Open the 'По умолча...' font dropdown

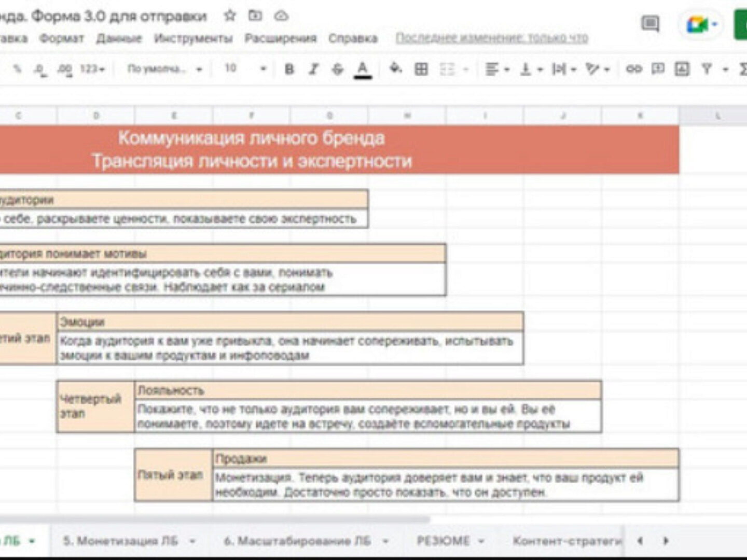pyautogui.click(x=164, y=69)
